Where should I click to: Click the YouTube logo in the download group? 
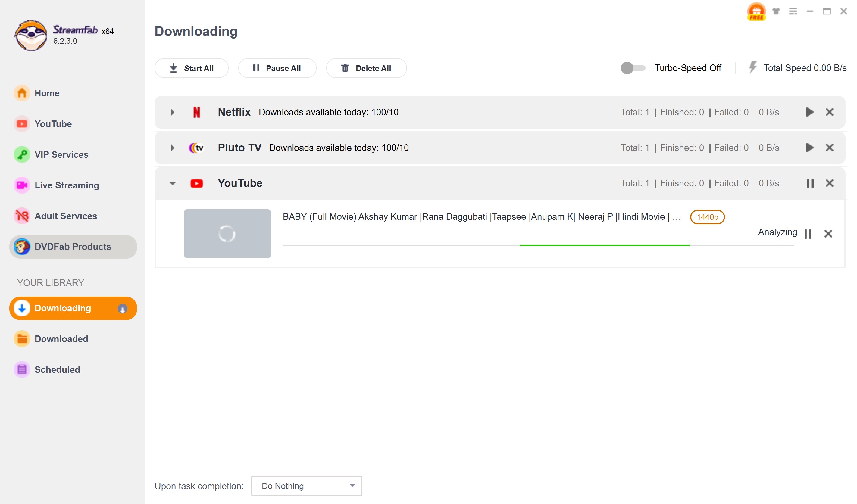pos(197,184)
